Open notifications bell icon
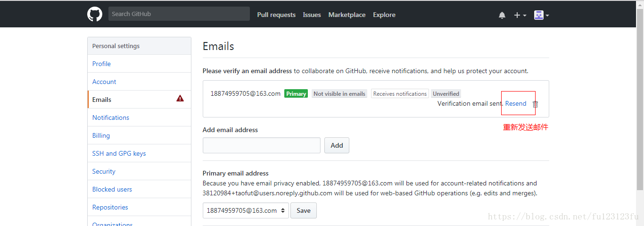 (502, 15)
